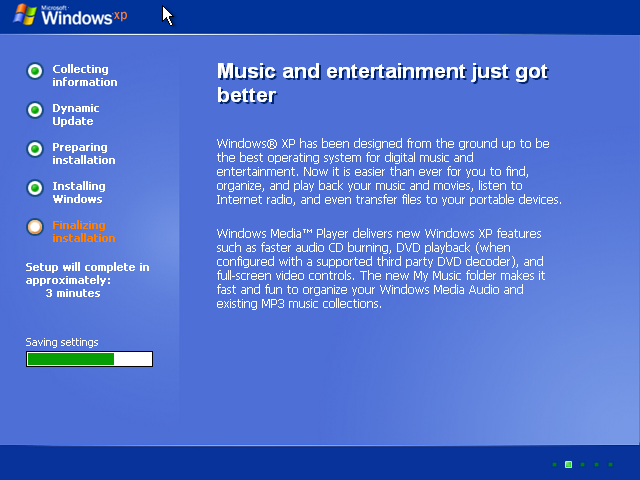The width and height of the screenshot is (640, 480).
Task: Click the paragraph beginning "Windows Media™ Player delivers"
Action: 381,269
